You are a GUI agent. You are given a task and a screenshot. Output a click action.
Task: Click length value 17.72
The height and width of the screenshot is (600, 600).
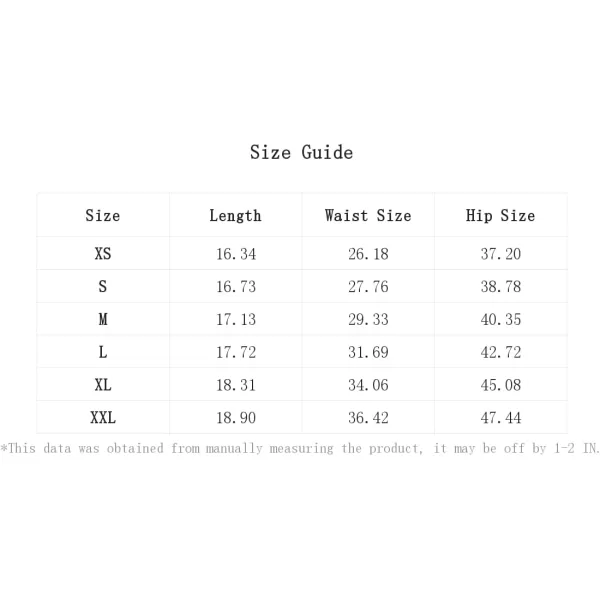pyautogui.click(x=236, y=352)
